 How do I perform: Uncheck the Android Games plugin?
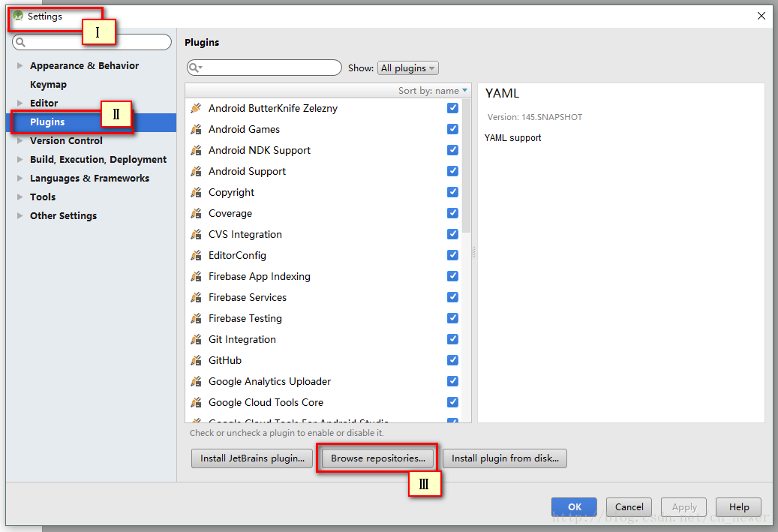tap(452, 129)
